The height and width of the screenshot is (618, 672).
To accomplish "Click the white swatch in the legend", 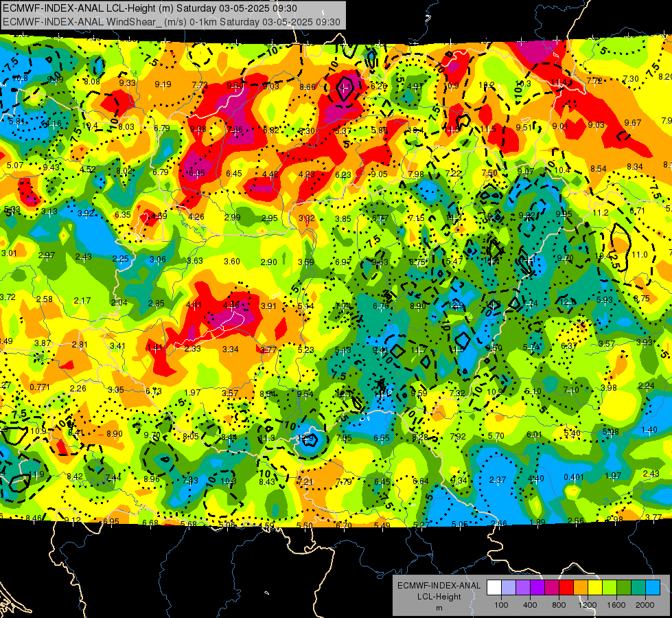I will pyautogui.click(x=494, y=588).
